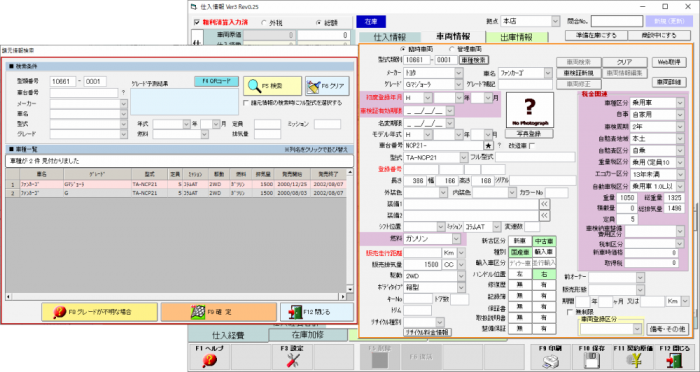This screenshot has width=700, height=372.
Task: Select the 管理車両 radio button
Action: (451, 49)
